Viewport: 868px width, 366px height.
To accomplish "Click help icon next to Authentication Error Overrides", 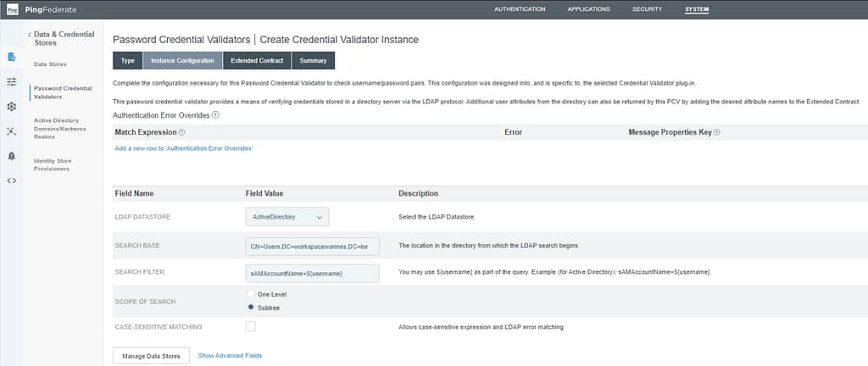I will tap(215, 115).
